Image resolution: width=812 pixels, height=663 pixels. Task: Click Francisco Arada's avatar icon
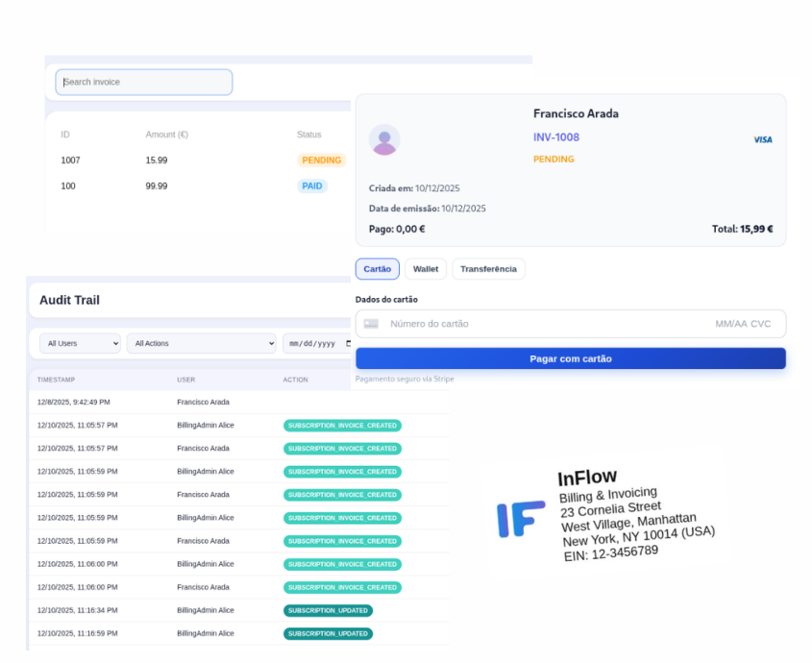tap(384, 139)
